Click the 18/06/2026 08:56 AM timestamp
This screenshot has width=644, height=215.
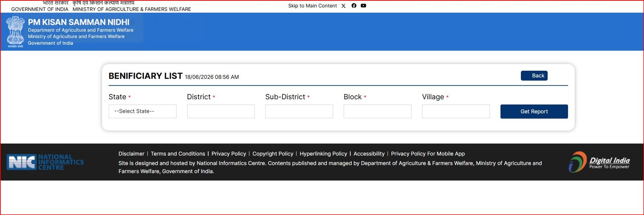[x=212, y=77]
